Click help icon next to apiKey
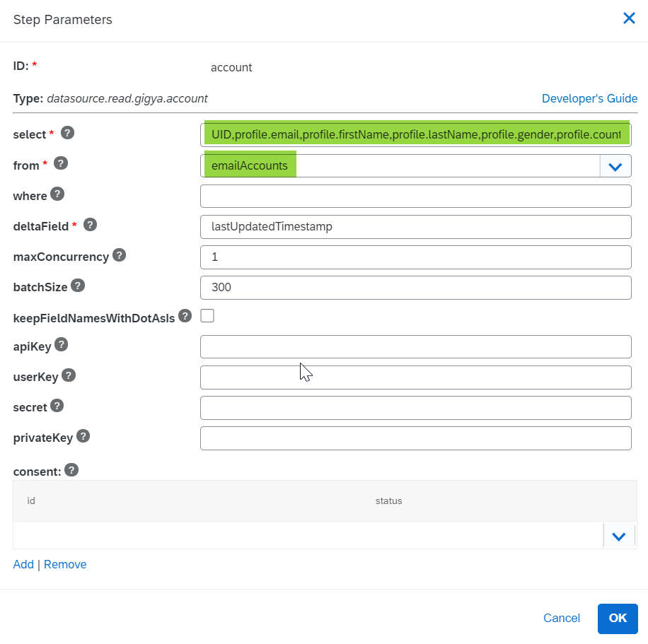The image size is (648, 644). tap(62, 344)
